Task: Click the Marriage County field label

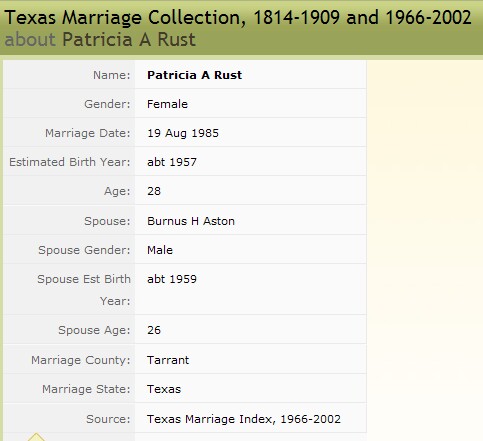Action: coord(80,360)
